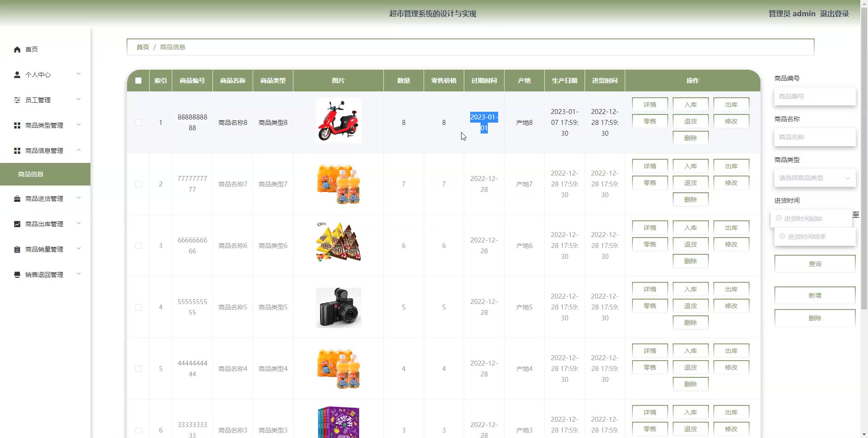Viewport: 868px width, 438px height.
Task: Click the sliders icon for 员工管理
Action: tap(17, 100)
